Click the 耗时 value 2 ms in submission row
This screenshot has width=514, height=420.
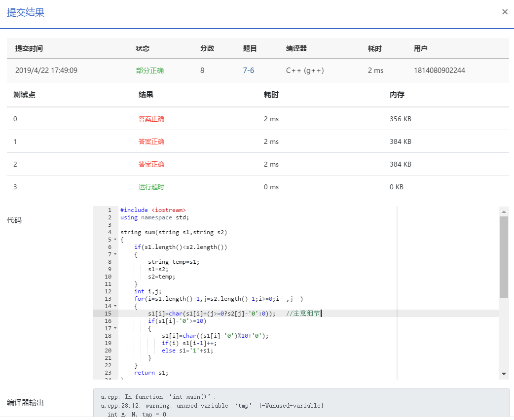[376, 70]
